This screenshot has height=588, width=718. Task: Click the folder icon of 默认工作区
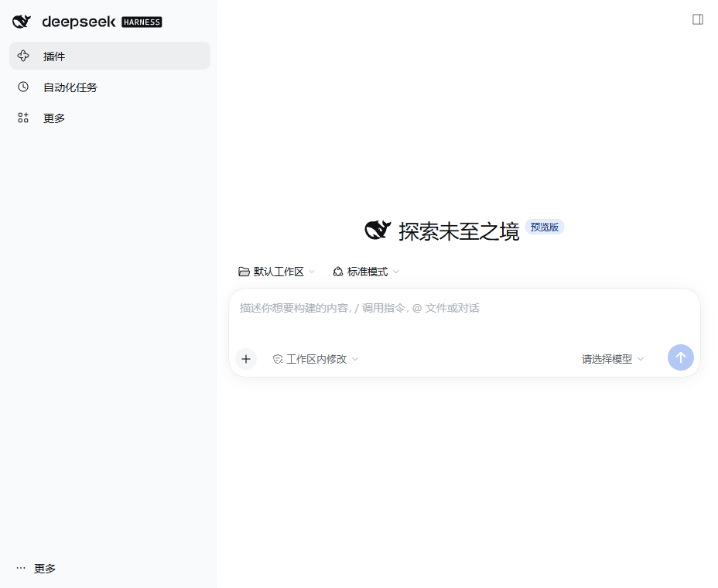(244, 272)
